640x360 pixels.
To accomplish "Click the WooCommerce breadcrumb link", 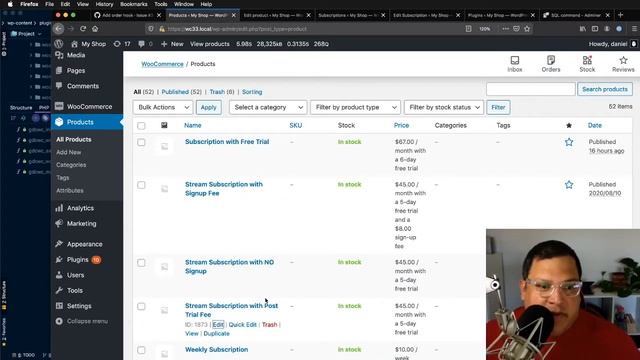I will [x=162, y=64].
